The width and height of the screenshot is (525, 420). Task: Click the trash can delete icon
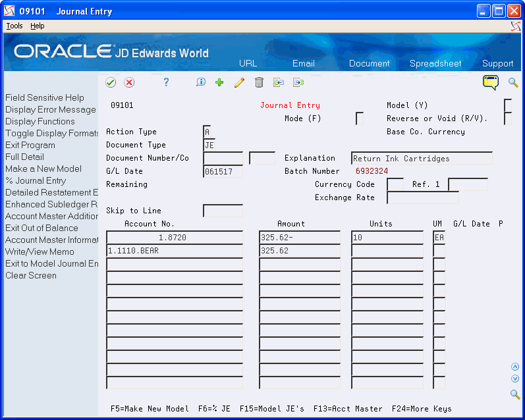[x=259, y=82]
